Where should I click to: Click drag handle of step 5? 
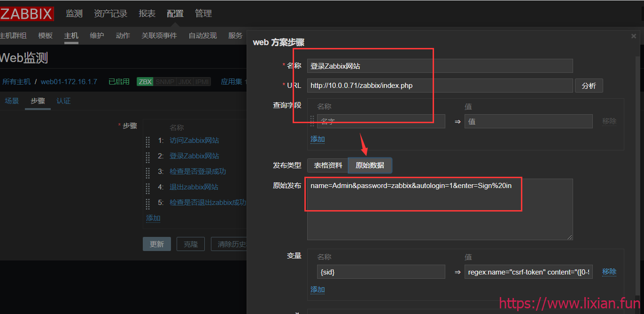pyautogui.click(x=148, y=204)
